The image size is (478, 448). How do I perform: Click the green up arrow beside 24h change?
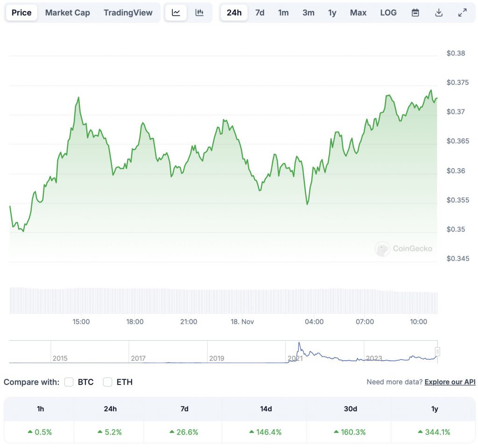[x=99, y=432]
